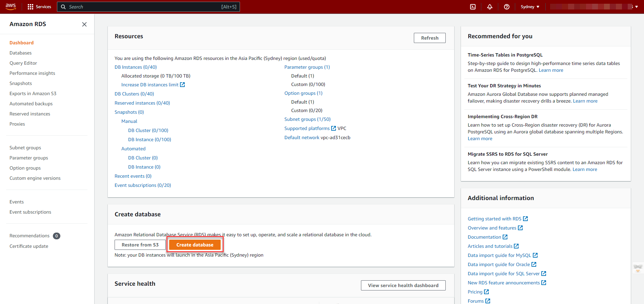
Task: Open Parameter groups in the sidebar
Action: (x=29, y=158)
